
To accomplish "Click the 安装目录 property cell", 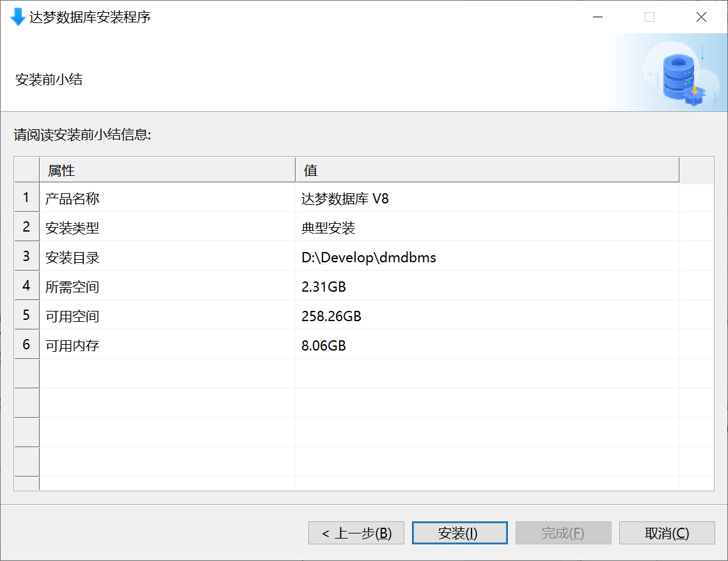I will point(167,257).
